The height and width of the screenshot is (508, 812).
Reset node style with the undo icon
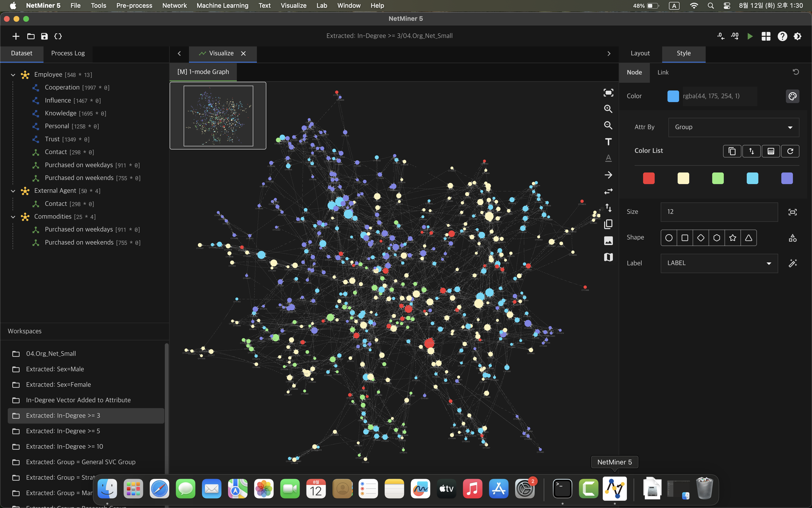tap(796, 72)
